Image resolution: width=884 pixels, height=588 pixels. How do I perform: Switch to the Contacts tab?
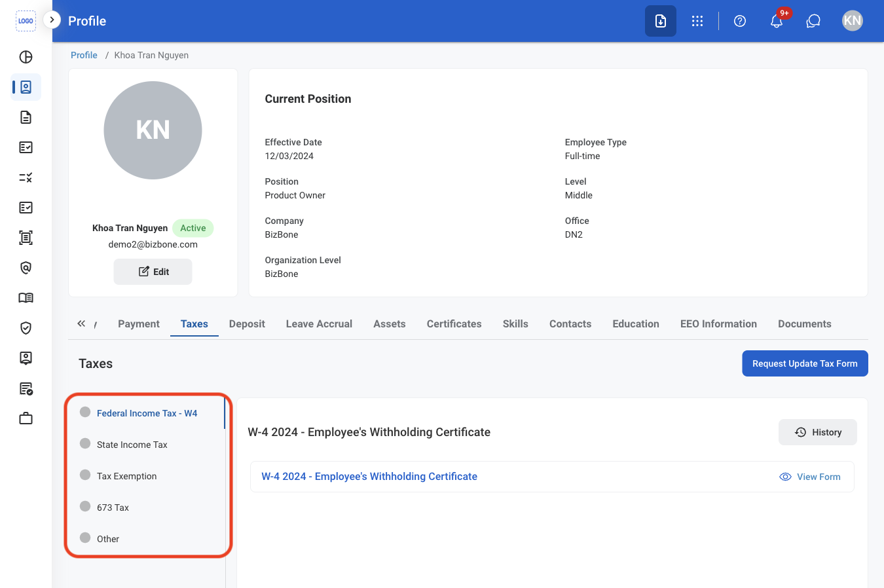point(570,324)
